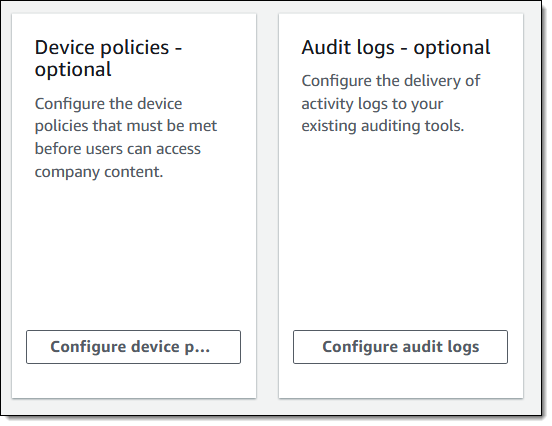Click the text "existing auditing tools."
The width and height of the screenshot is (552, 426).
(383, 126)
